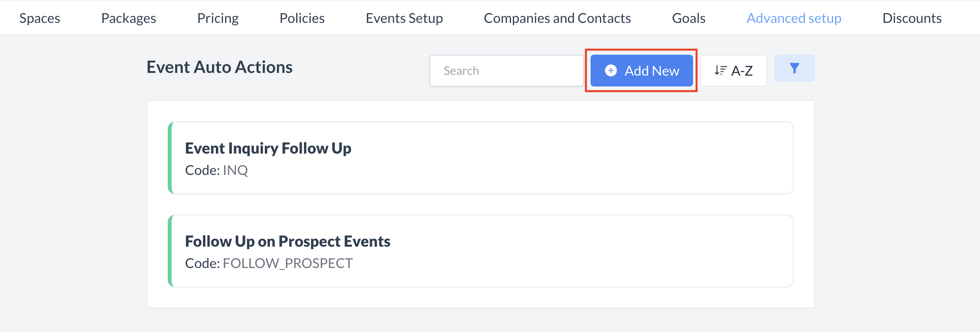This screenshot has height=332, width=980.
Task: Go to the Spaces tab
Action: (x=40, y=18)
